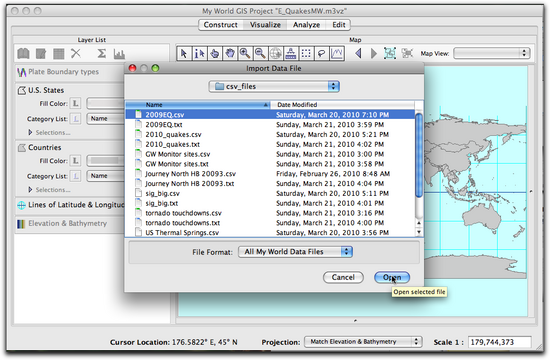This screenshot has width=550, height=360.
Task: Click the profile graph tool
Action: (x=337, y=53)
